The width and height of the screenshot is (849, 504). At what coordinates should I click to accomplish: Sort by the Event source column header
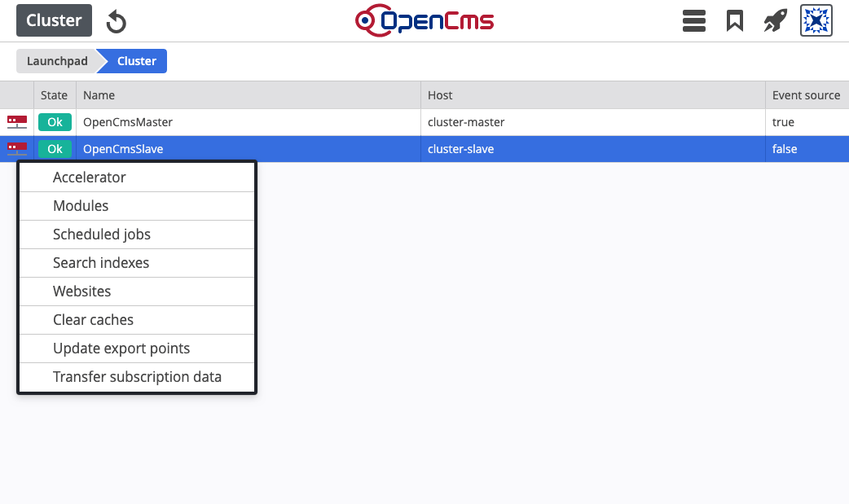tap(807, 95)
